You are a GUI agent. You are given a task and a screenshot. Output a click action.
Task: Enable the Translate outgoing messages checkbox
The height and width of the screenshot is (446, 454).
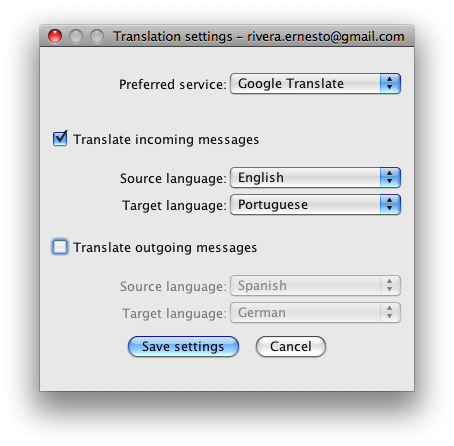click(x=60, y=247)
